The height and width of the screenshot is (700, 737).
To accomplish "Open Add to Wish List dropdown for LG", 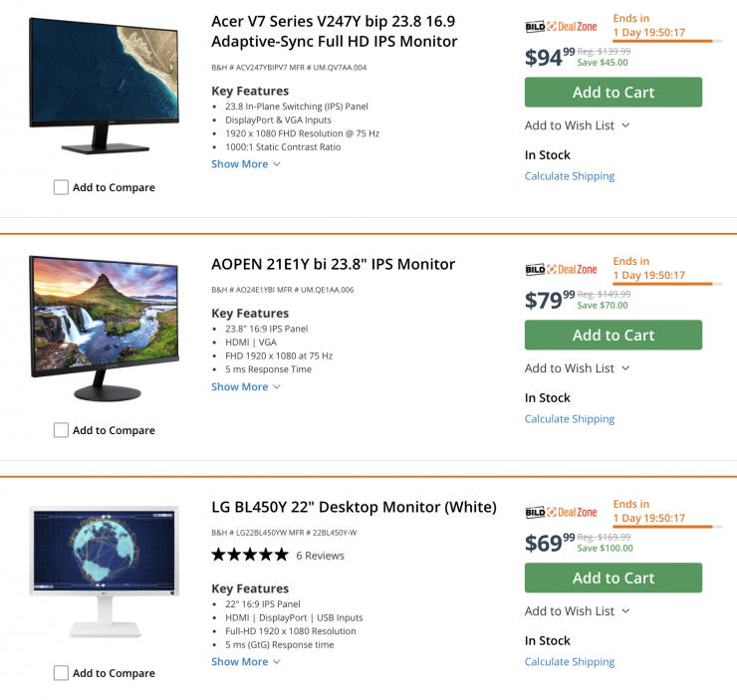I will tap(578, 611).
